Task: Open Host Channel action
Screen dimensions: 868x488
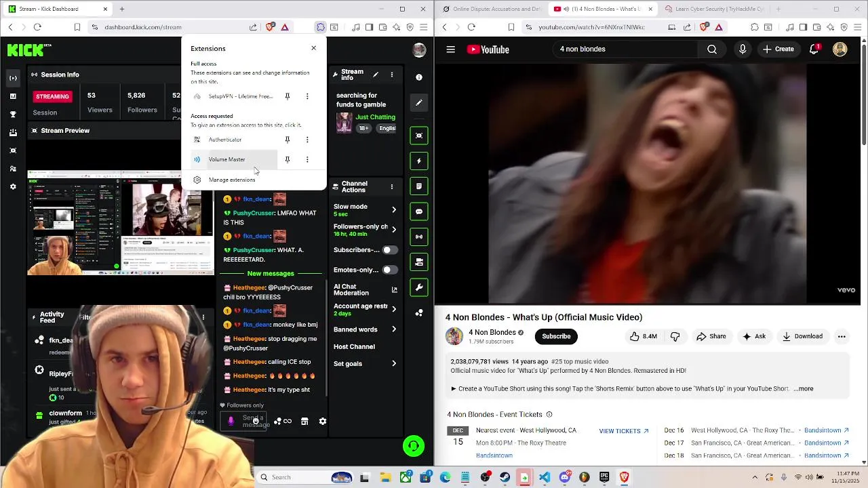Action: tap(354, 346)
